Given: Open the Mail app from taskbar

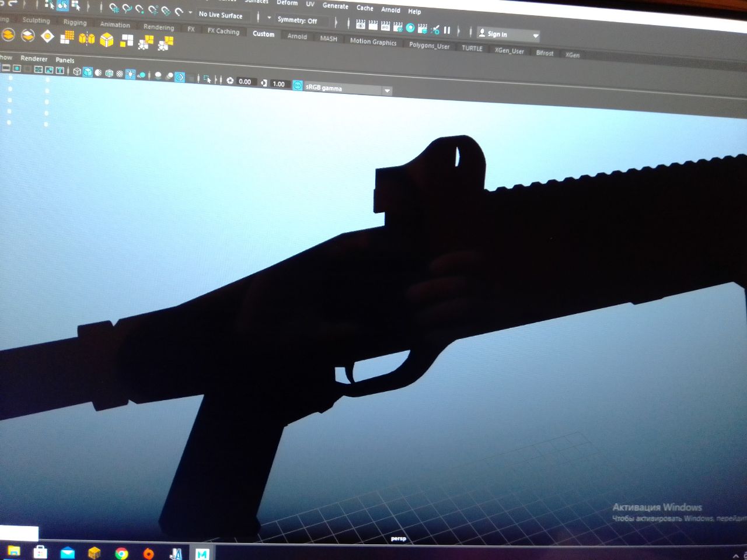Looking at the screenshot, I should [68, 552].
